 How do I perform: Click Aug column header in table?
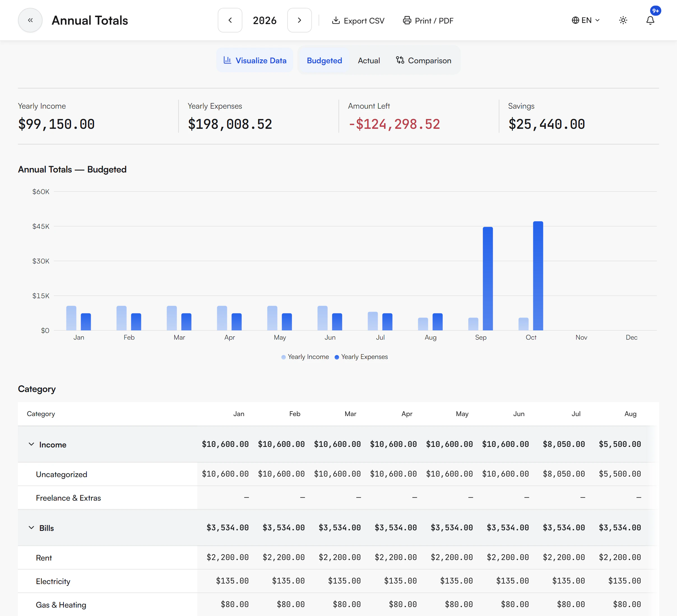(x=630, y=414)
